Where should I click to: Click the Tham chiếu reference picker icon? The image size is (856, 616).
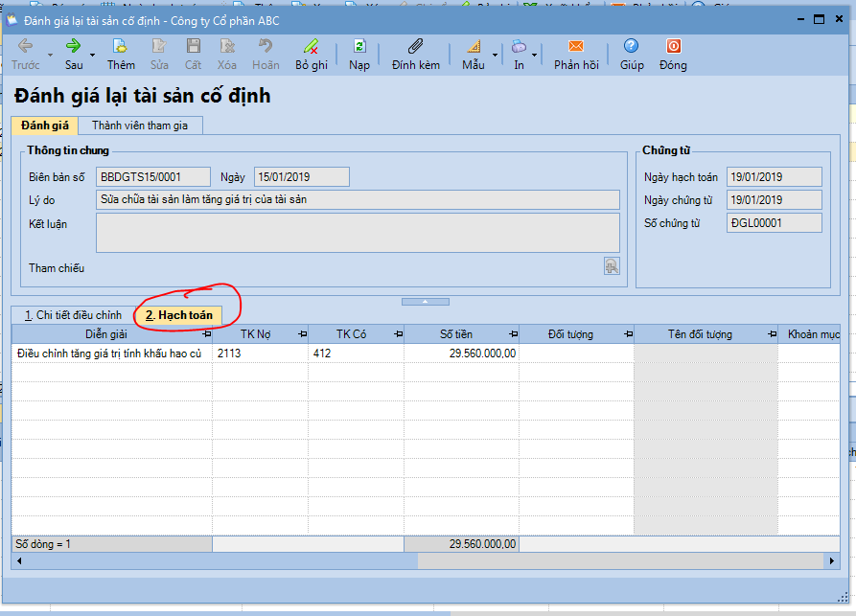coord(612,266)
